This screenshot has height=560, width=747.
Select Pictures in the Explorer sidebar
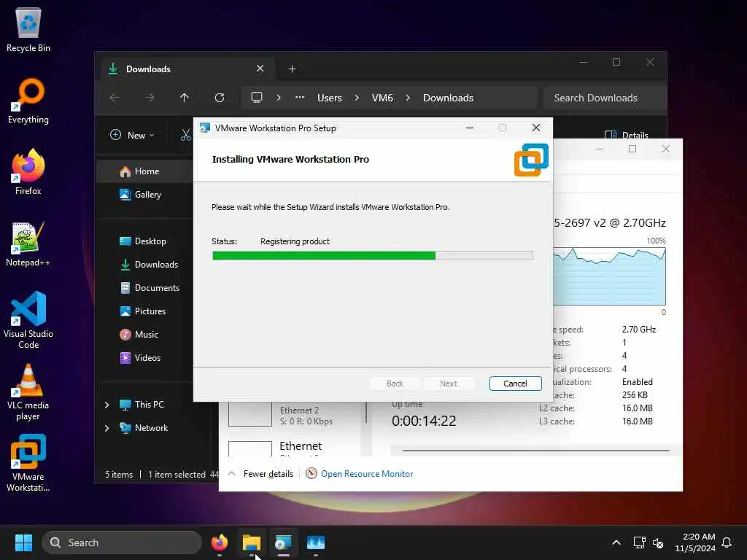point(147,311)
